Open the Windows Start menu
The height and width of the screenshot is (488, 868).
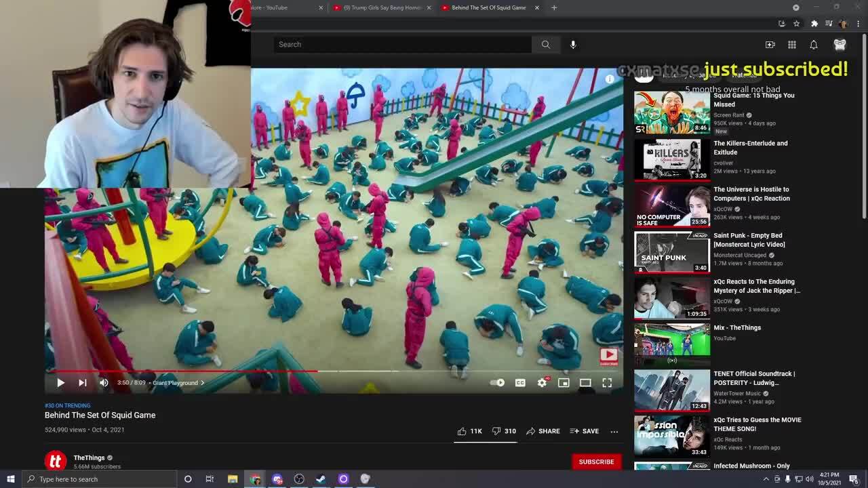(x=10, y=479)
